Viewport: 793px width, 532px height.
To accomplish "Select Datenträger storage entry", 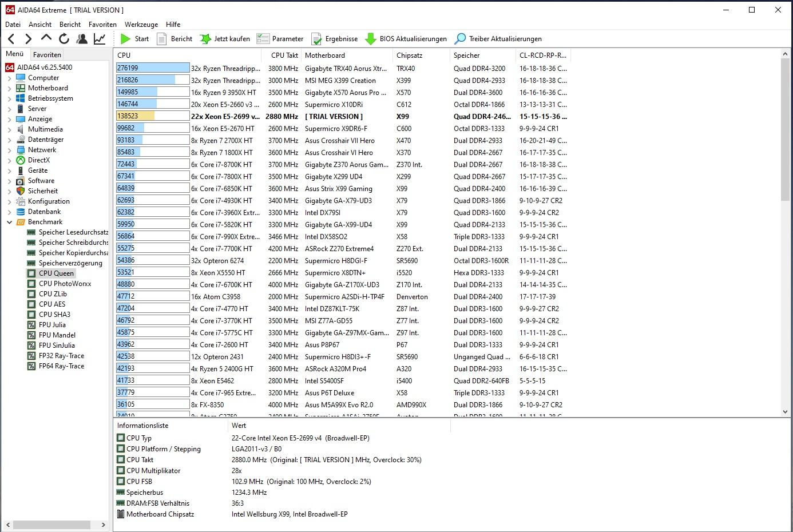I will coord(46,140).
